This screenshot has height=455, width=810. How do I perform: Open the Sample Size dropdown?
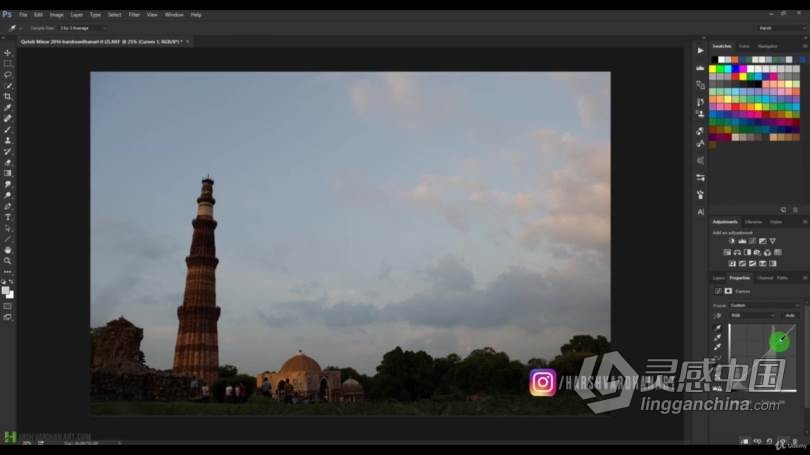pos(84,28)
